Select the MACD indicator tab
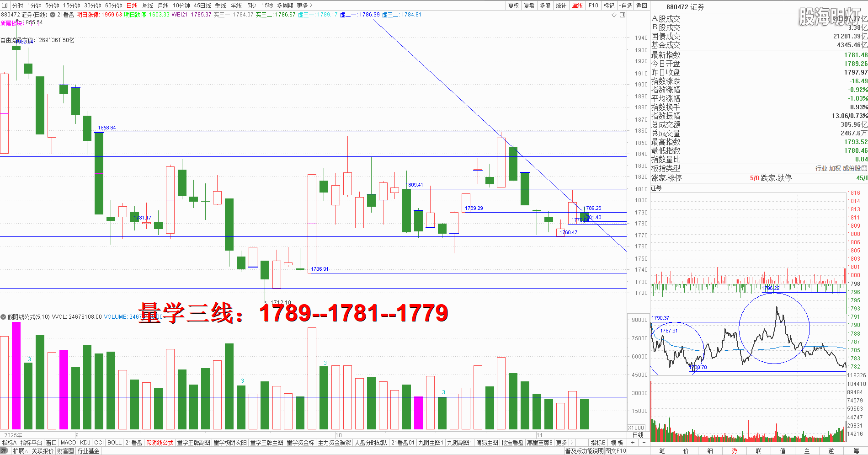The width and height of the screenshot is (868, 455). tap(68, 443)
